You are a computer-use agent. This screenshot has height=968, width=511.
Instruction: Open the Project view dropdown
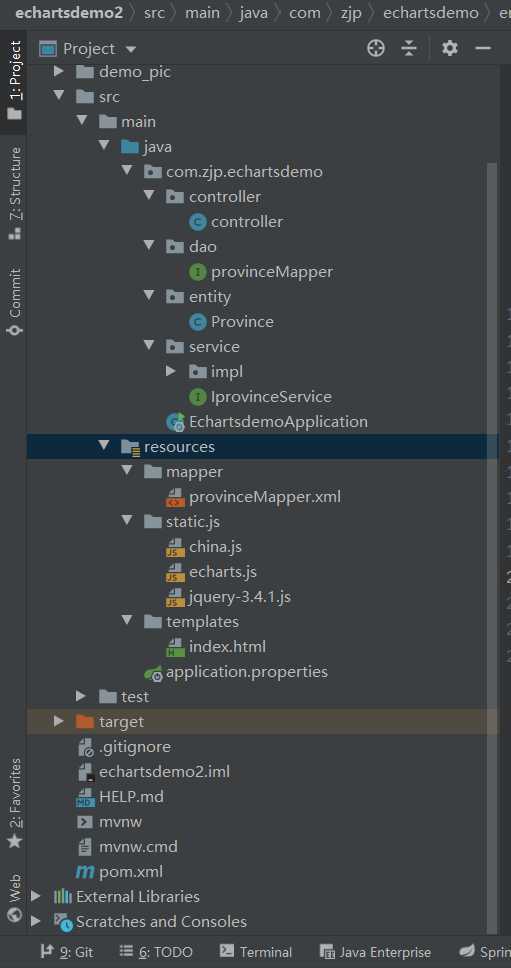[130, 49]
